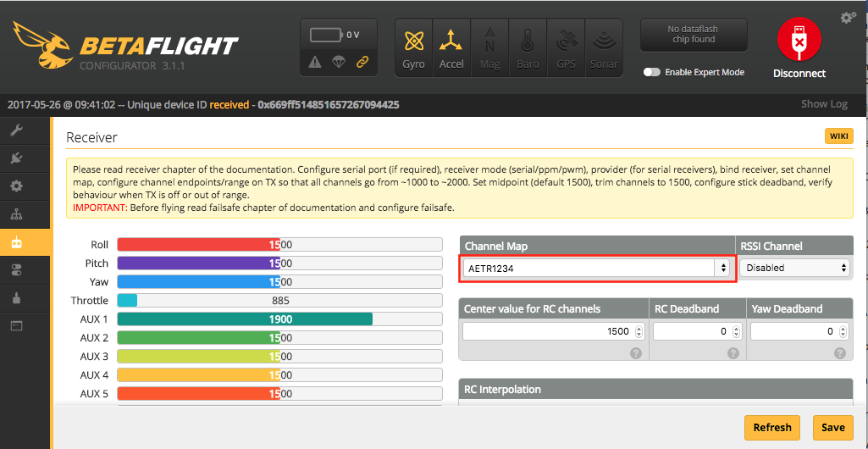The height and width of the screenshot is (449, 868).
Task: Click the Baro sensor icon
Action: pos(528,47)
